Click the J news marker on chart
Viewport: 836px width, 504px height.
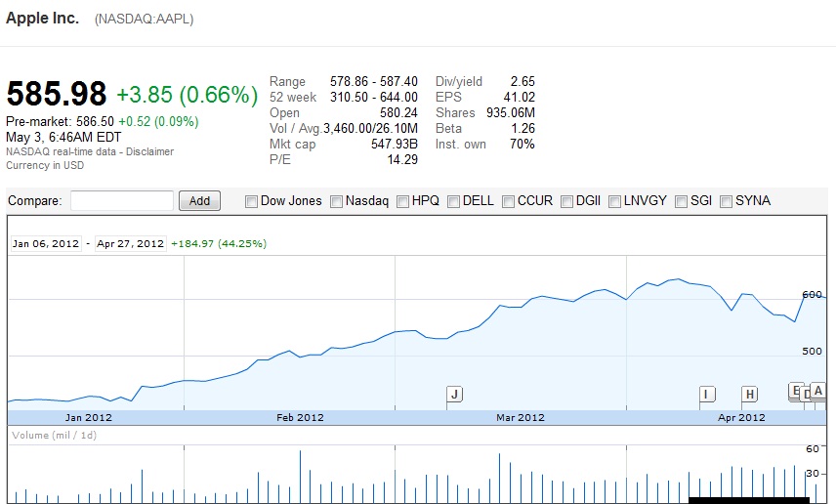(454, 394)
